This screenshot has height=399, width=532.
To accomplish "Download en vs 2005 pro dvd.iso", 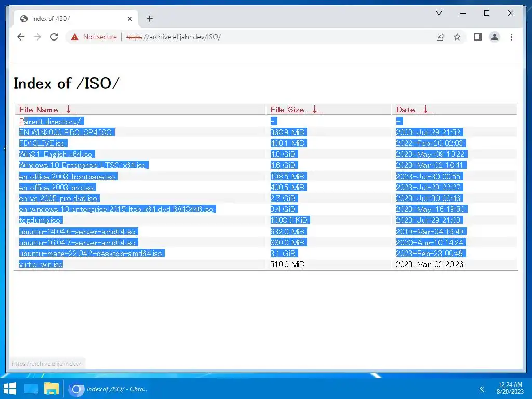I will pyautogui.click(x=58, y=198).
